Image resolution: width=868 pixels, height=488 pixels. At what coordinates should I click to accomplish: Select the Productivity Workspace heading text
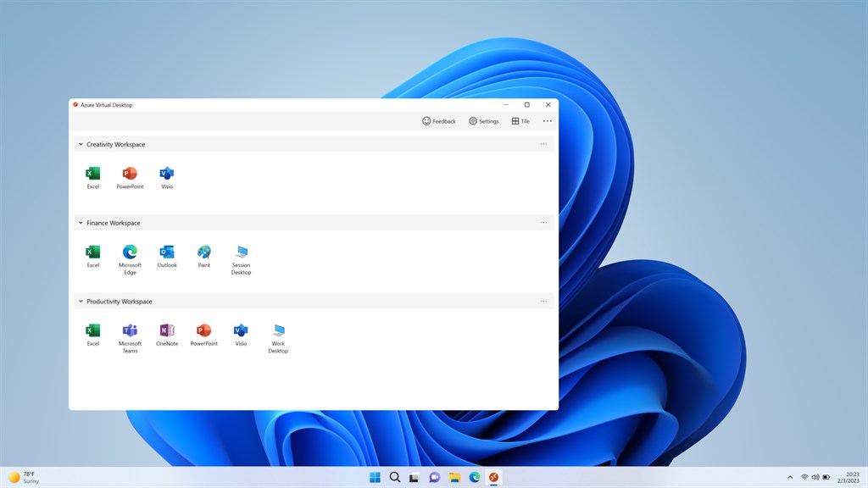pos(119,302)
